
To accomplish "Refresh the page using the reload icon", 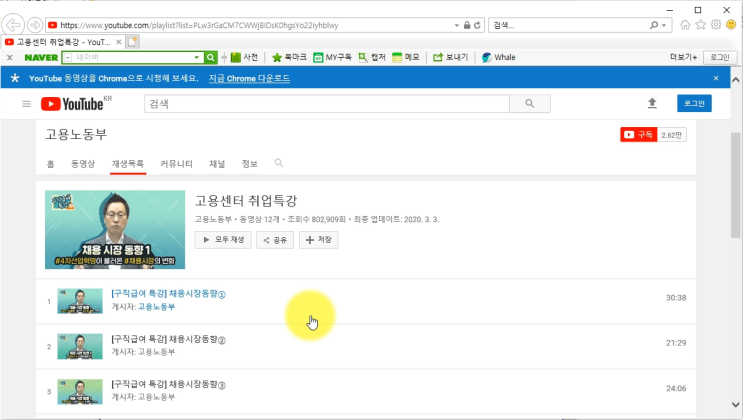I will click(x=477, y=25).
